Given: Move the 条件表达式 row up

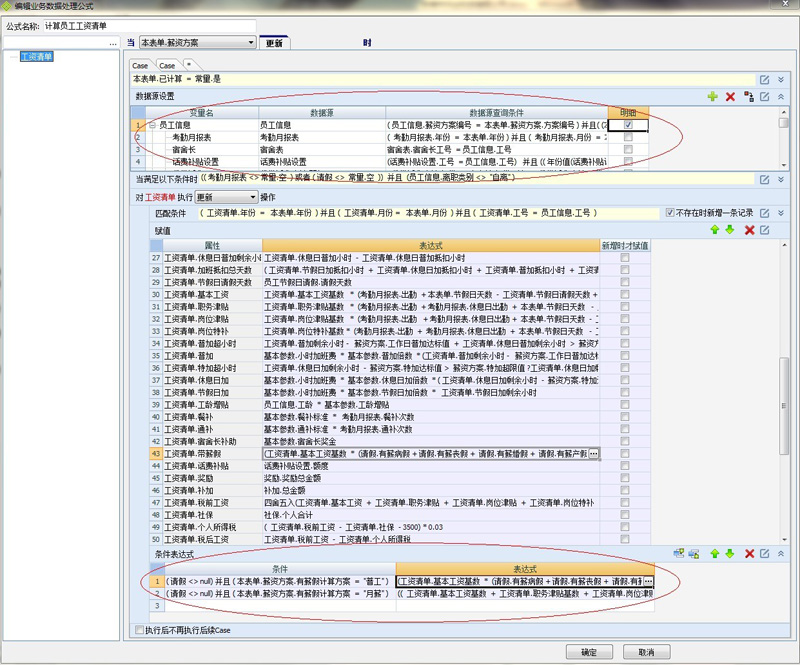Looking at the screenshot, I should [715, 554].
